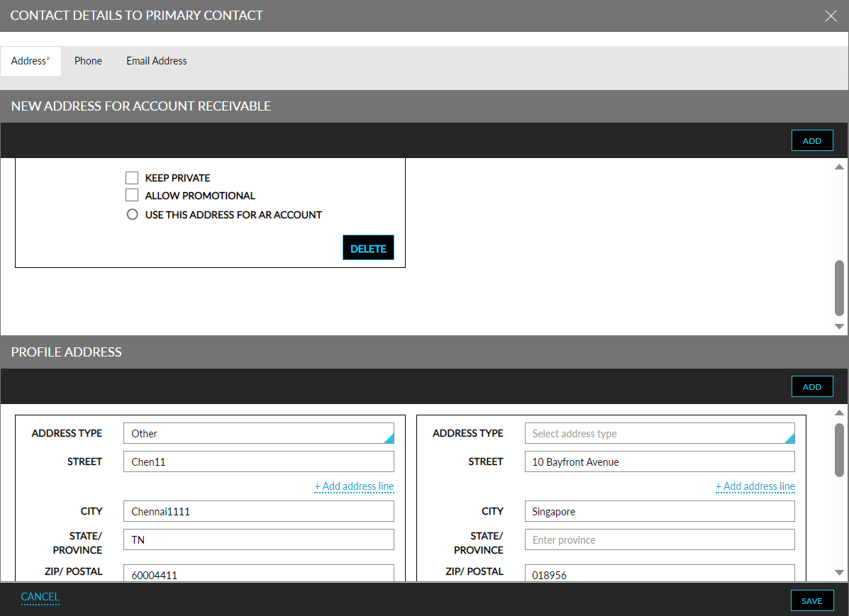The width and height of the screenshot is (849, 616).
Task: Save the contact details with the SAVE button
Action: point(811,600)
